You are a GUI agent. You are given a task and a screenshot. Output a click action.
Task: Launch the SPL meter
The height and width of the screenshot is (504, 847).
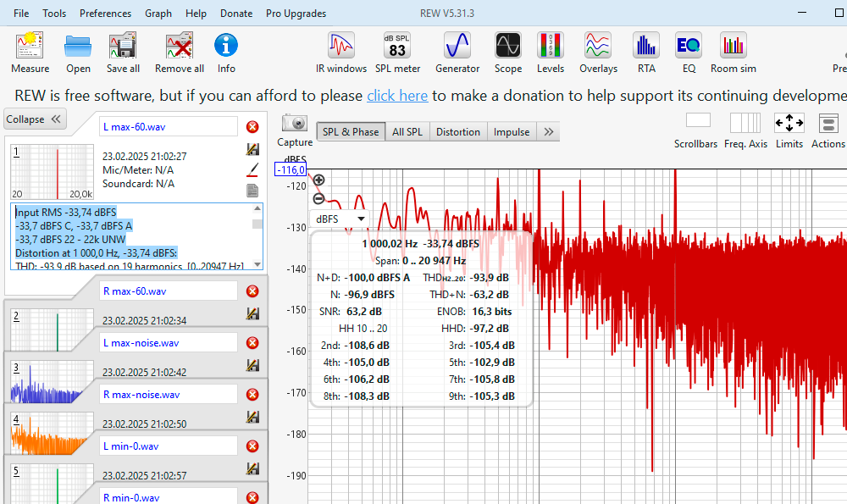click(x=397, y=53)
